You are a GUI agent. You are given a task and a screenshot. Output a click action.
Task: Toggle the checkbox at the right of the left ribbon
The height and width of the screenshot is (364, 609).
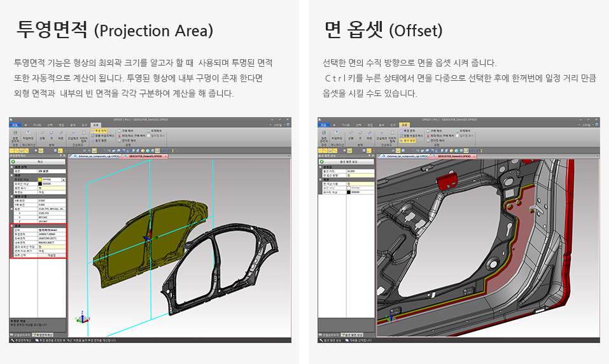pos(148,135)
